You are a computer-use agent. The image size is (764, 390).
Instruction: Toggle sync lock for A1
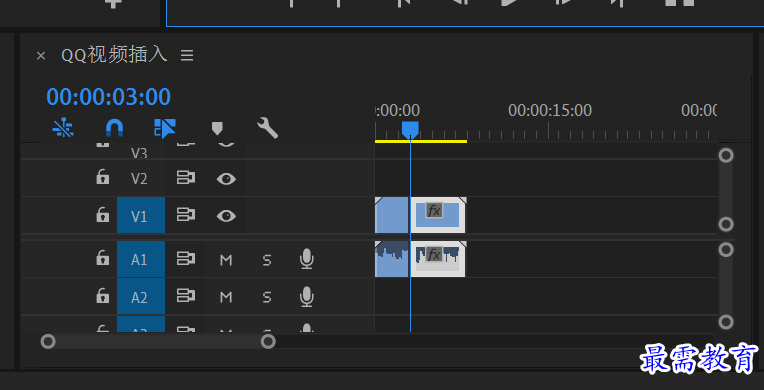pyautogui.click(x=186, y=259)
